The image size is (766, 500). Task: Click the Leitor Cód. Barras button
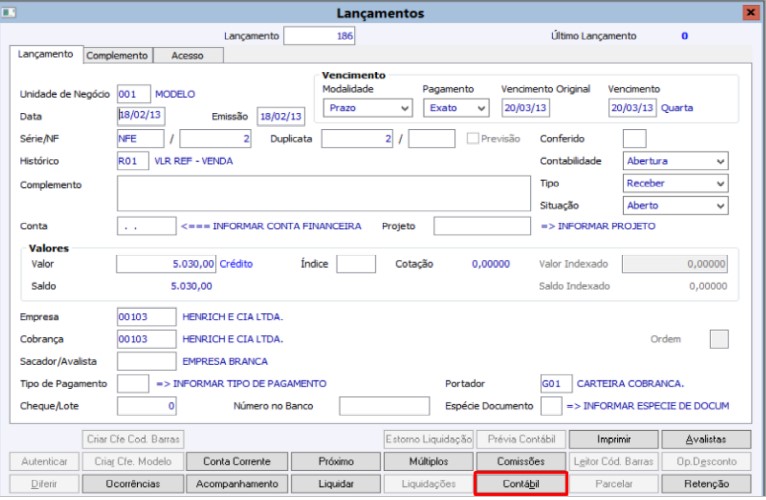pyautogui.click(x=614, y=461)
